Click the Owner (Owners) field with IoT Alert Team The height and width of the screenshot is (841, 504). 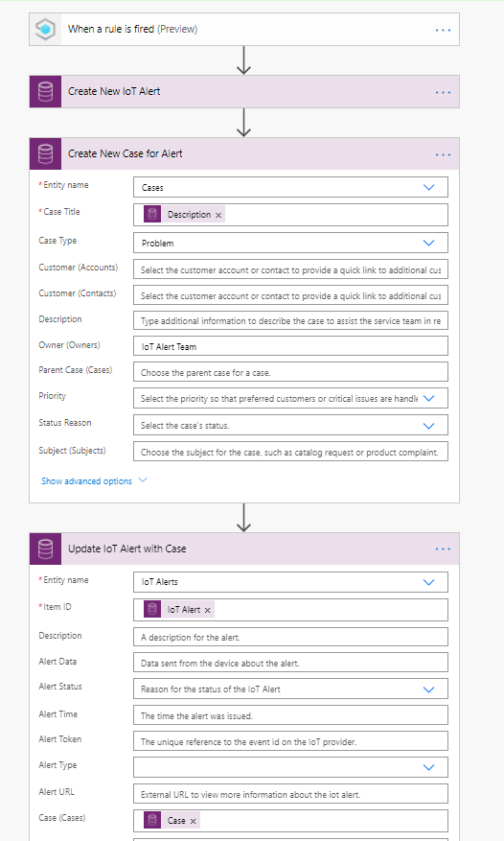pos(290,346)
